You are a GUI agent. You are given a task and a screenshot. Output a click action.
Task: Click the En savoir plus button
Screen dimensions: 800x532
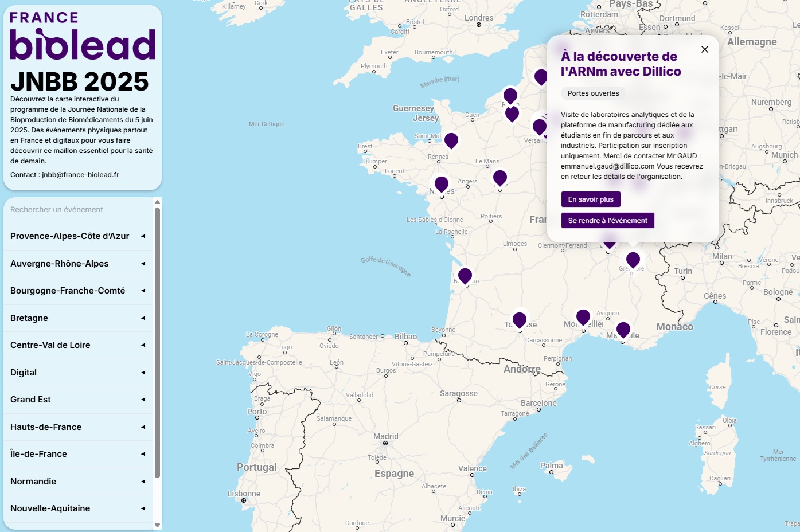[591, 199]
